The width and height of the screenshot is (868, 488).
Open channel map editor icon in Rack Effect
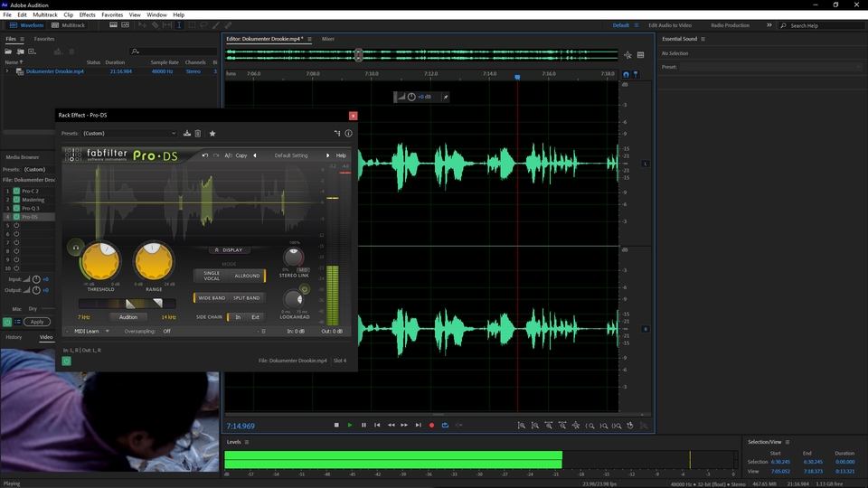[x=337, y=134]
